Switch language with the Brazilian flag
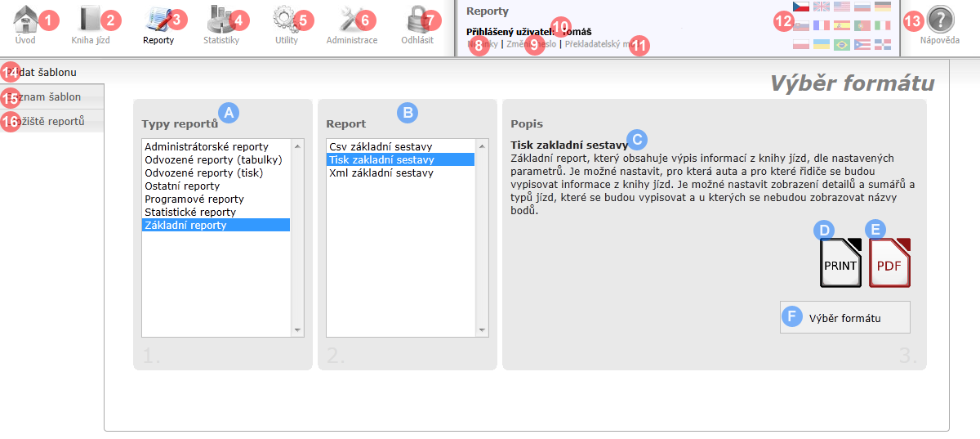Viewport: 980px width, 439px height. coord(842,43)
